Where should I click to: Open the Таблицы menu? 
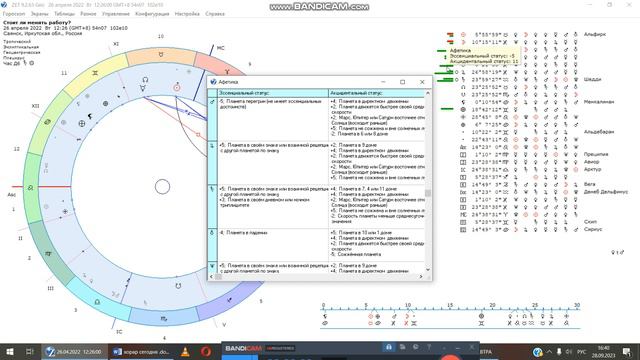pyautogui.click(x=64, y=14)
